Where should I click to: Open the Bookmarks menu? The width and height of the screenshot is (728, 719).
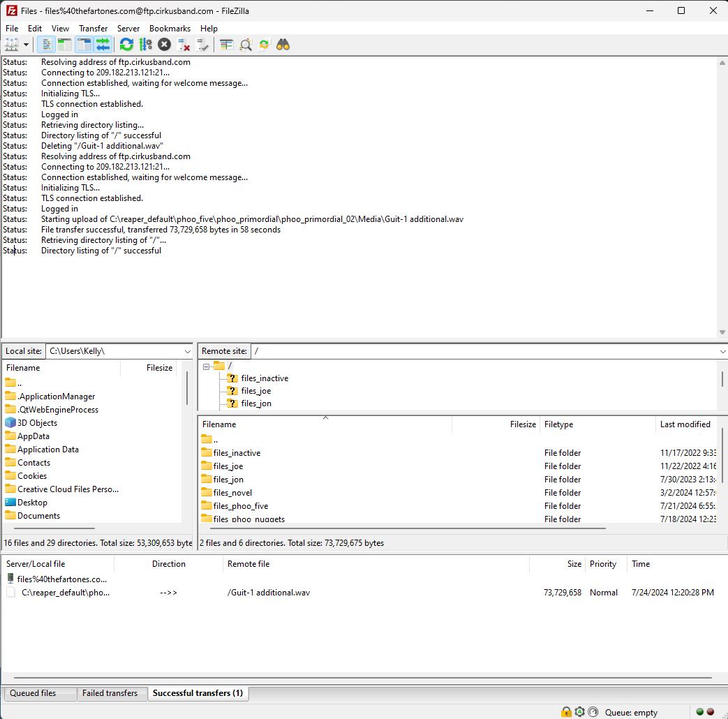tap(170, 29)
